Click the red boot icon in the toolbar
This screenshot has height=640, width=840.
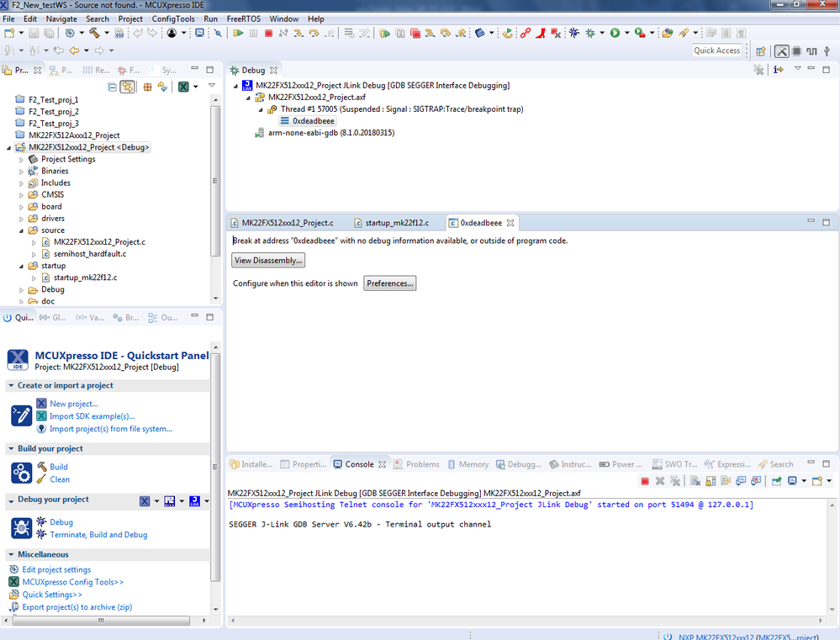click(x=541, y=34)
